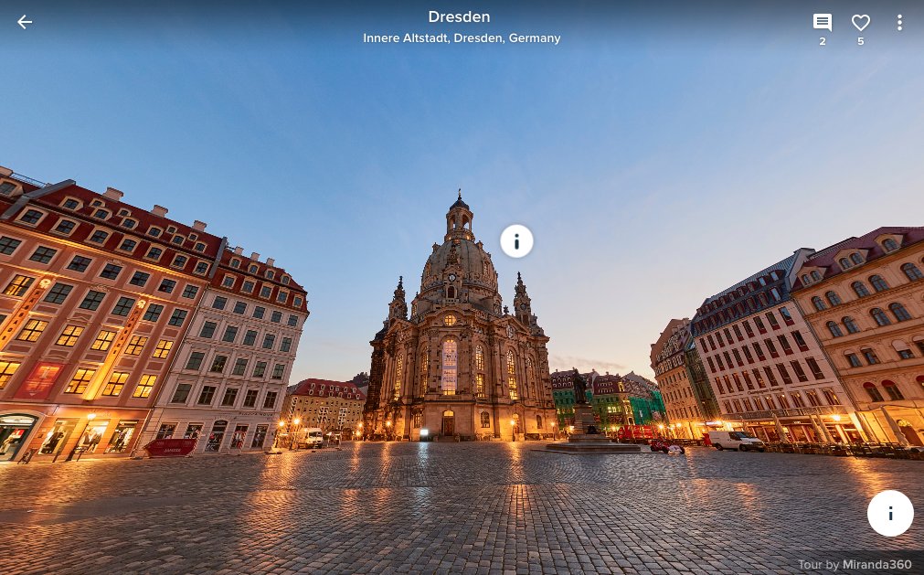Image resolution: width=924 pixels, height=575 pixels.
Task: Click the Innere Altstadt, Dresden, Germany location
Action: 462,37
